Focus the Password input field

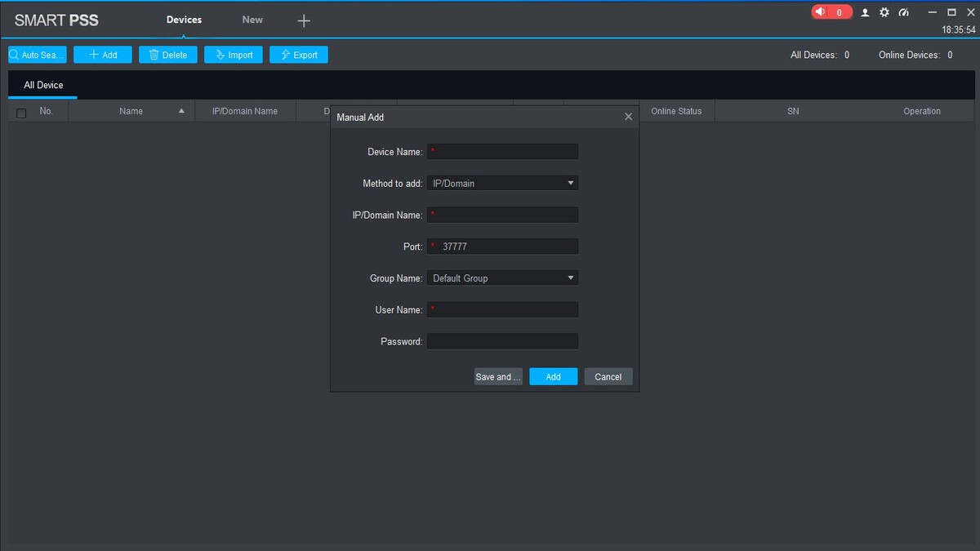pos(502,341)
